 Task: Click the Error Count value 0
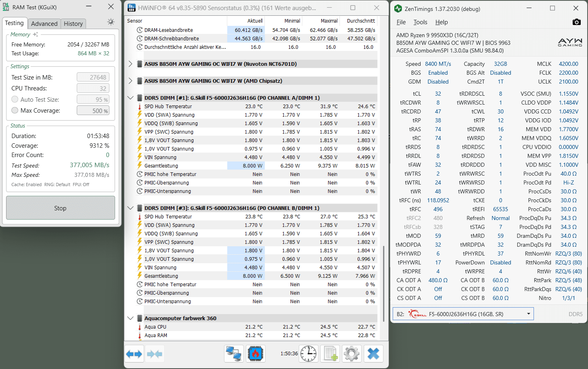pos(108,155)
